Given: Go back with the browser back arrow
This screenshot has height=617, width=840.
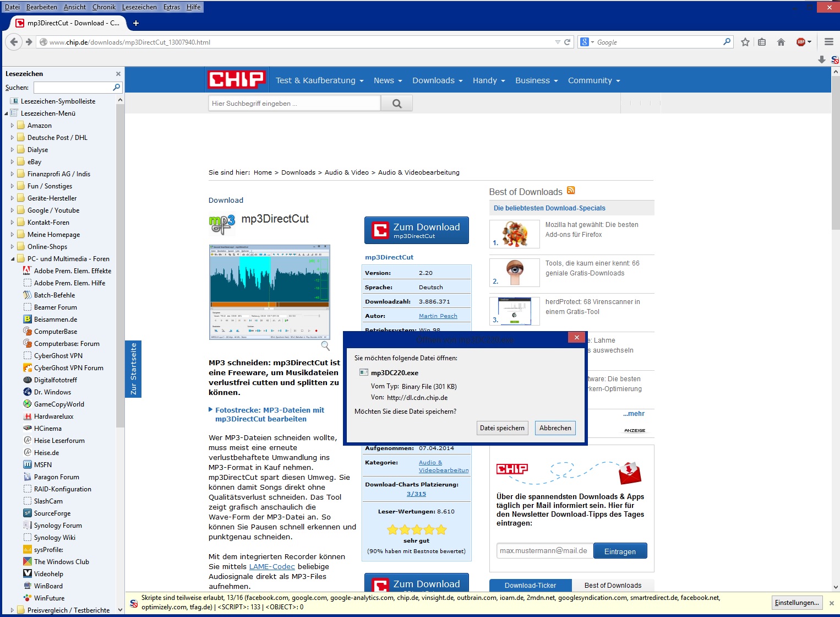Looking at the screenshot, I should click(14, 42).
